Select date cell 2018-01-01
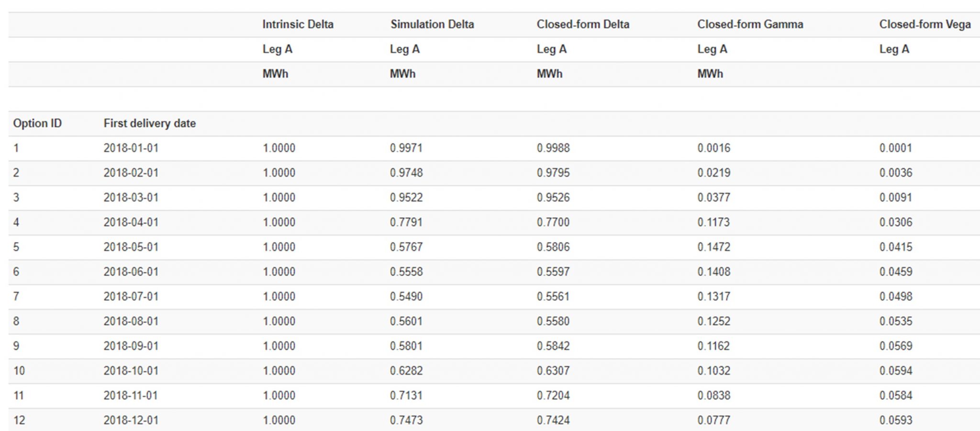Screen dimensions: 980x431 pos(131,148)
